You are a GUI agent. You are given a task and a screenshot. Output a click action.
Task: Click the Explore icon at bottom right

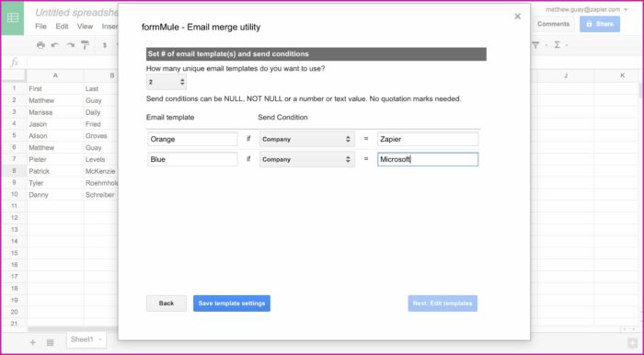tap(633, 343)
